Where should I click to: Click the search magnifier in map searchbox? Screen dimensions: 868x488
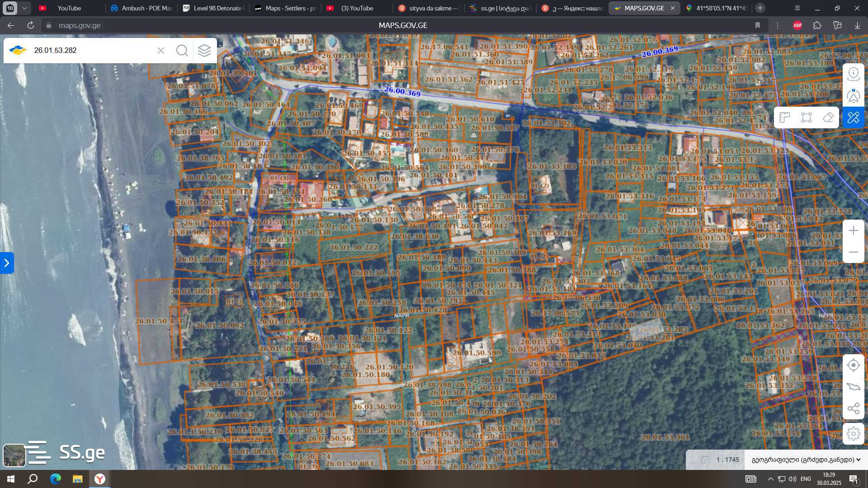[182, 50]
